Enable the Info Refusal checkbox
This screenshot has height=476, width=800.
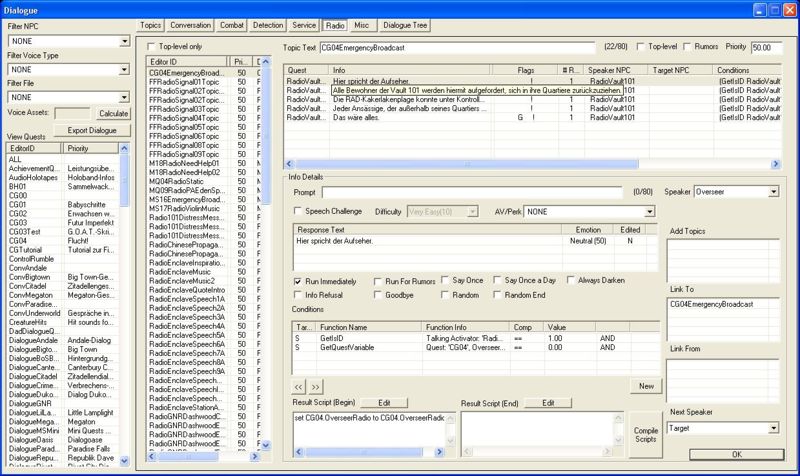coord(298,295)
